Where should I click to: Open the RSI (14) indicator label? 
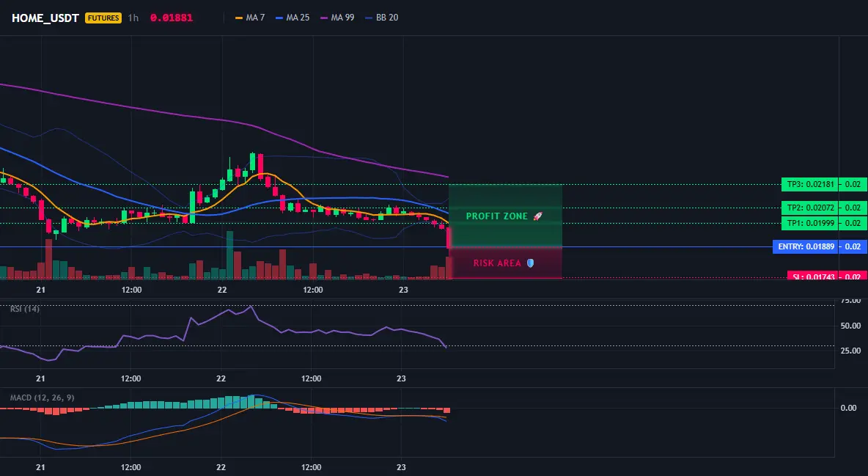(x=25, y=309)
